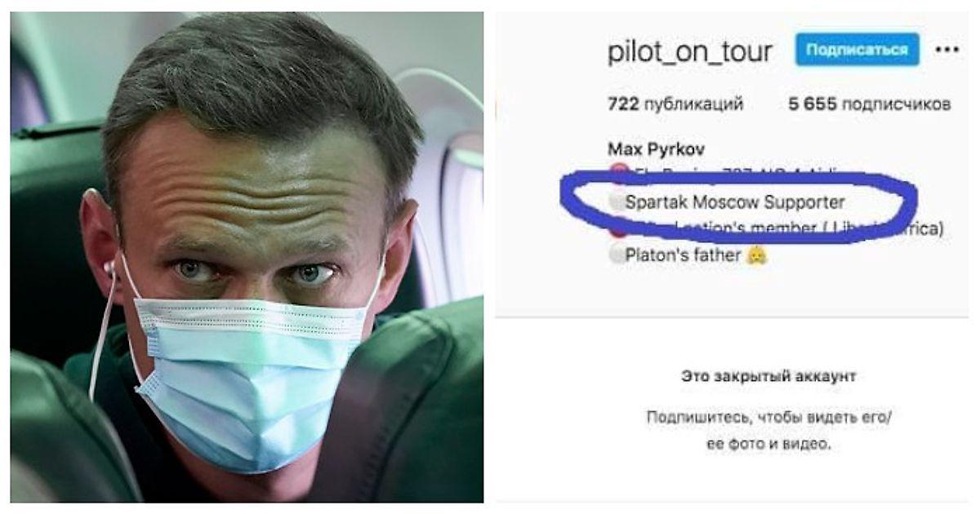This screenshot has height=514, width=980.
Task: Open the three-dots more options menu
Action: coord(947,50)
